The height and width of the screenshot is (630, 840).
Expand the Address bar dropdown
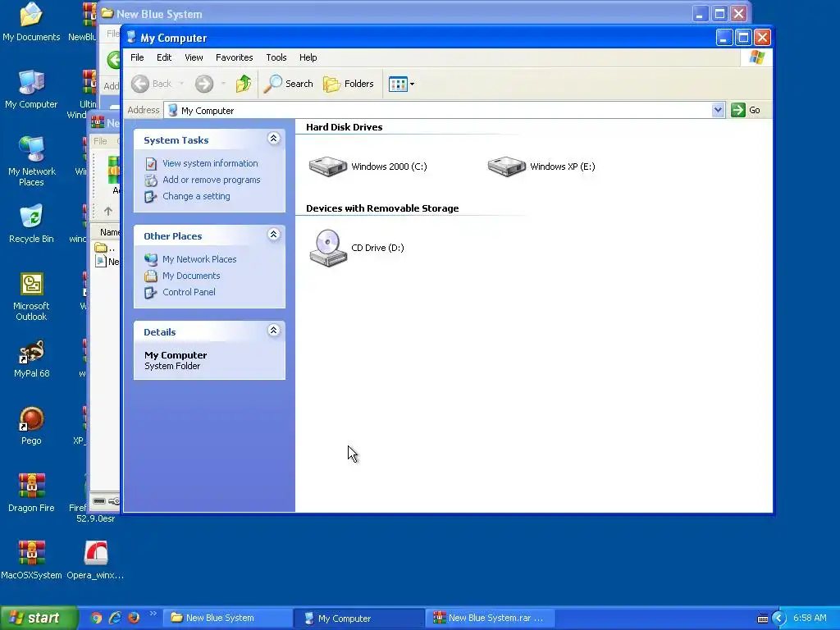(x=718, y=110)
